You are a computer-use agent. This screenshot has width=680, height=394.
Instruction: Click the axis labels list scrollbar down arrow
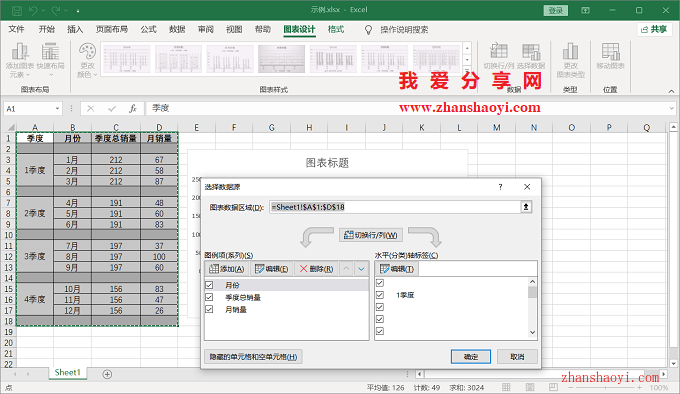[533, 332]
